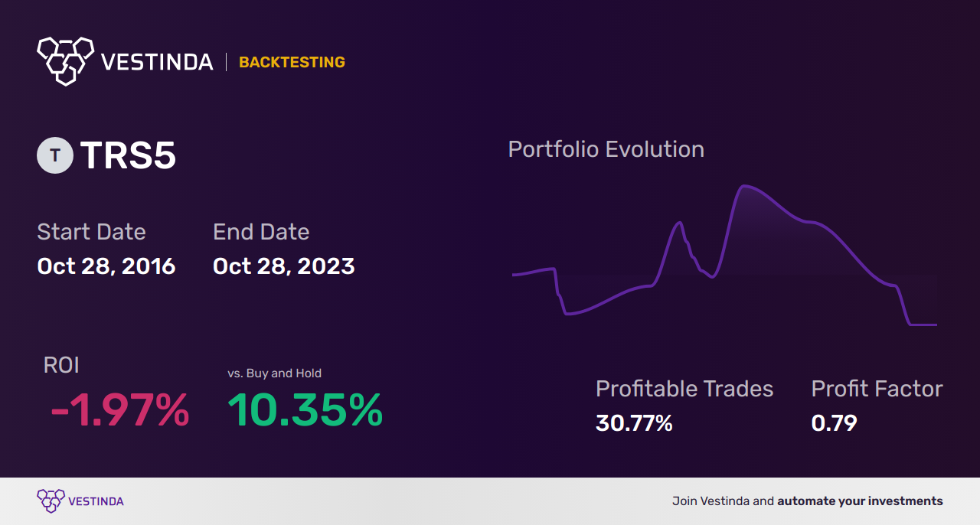Screen dimensions: 980x525
Task: Click the peak of the portfolio chart line
Action: point(743,186)
